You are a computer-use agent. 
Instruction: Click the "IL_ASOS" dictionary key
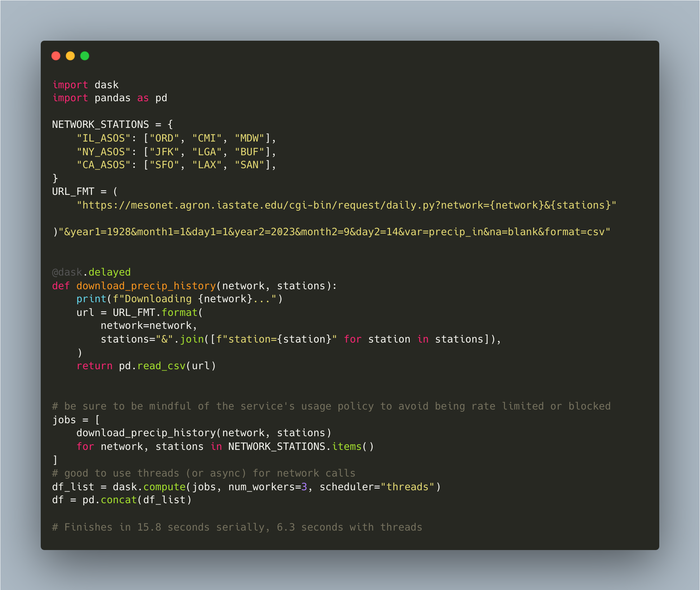(x=103, y=138)
